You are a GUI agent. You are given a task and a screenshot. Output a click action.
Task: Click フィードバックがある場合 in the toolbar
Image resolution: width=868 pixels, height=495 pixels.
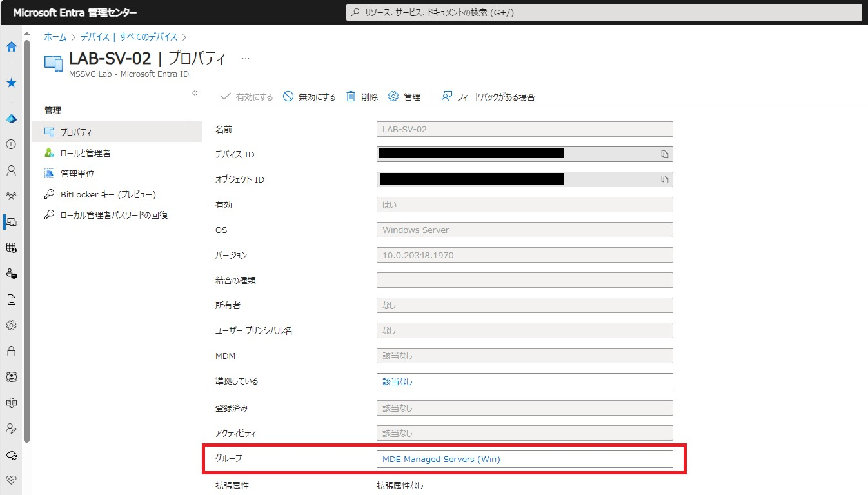pos(488,97)
